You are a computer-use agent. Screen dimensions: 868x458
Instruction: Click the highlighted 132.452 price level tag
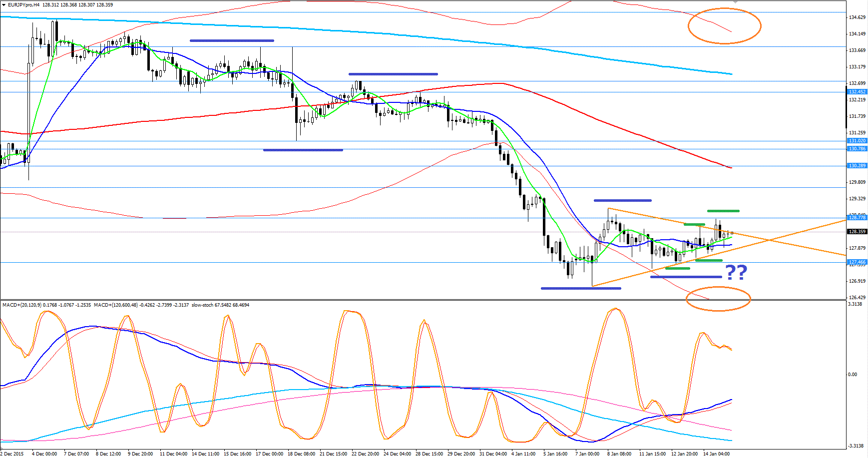857,92
